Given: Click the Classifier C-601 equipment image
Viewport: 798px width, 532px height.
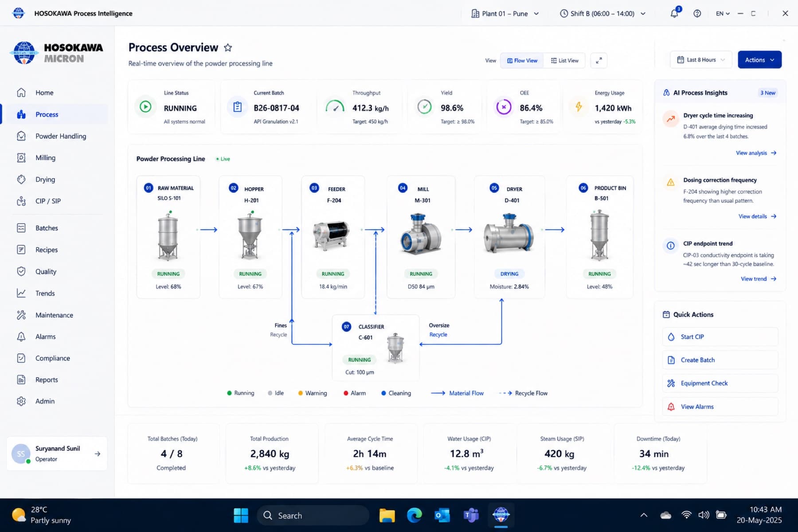Looking at the screenshot, I should coord(395,348).
